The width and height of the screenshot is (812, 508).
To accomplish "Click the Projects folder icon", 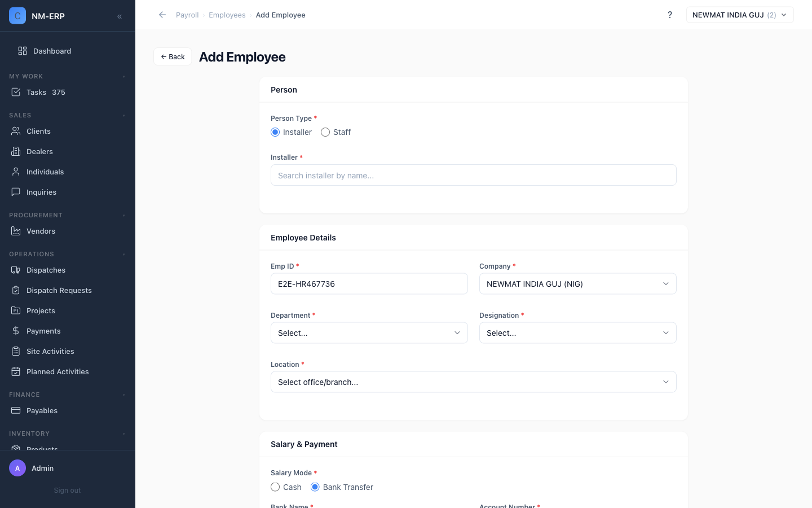I will [16, 310].
